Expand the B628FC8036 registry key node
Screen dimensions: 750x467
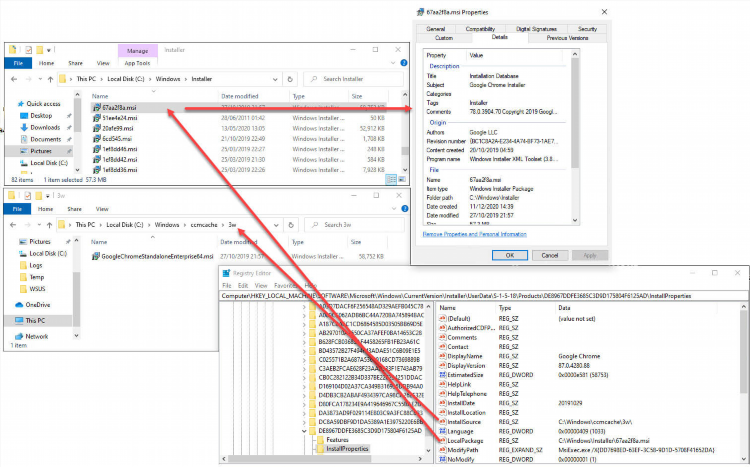305,342
